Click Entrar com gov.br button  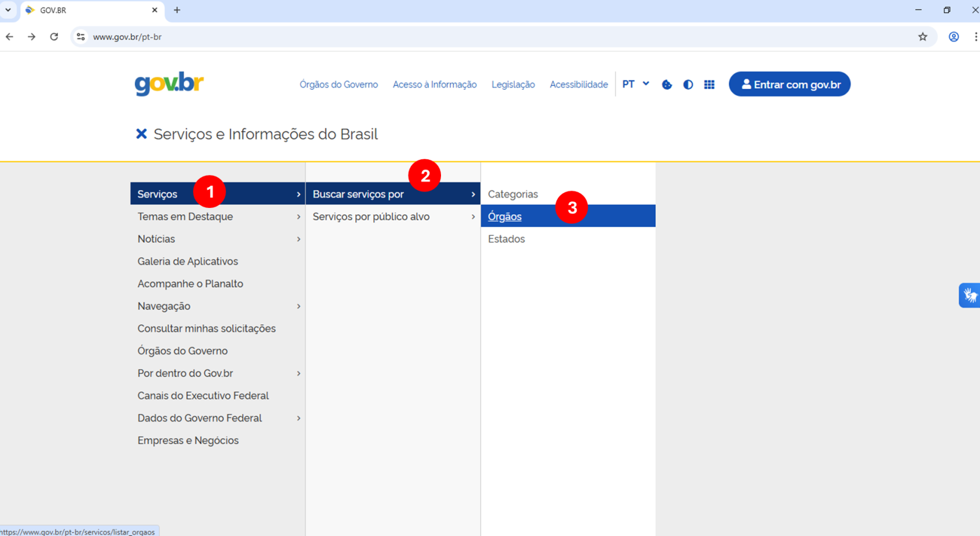(789, 85)
